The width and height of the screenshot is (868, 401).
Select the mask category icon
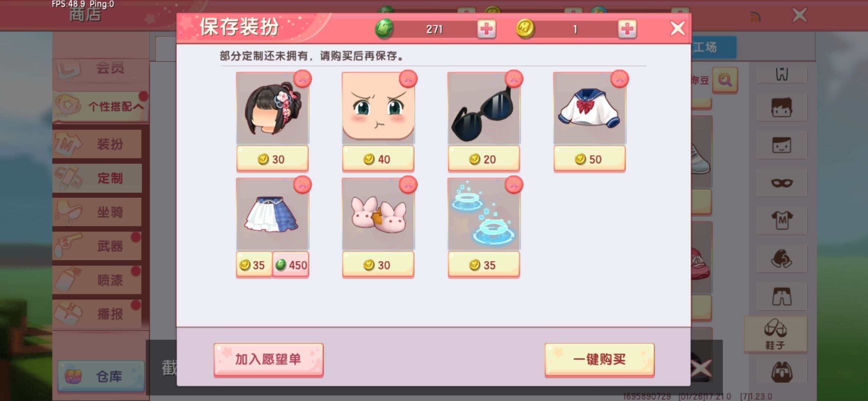pyautogui.click(x=782, y=183)
